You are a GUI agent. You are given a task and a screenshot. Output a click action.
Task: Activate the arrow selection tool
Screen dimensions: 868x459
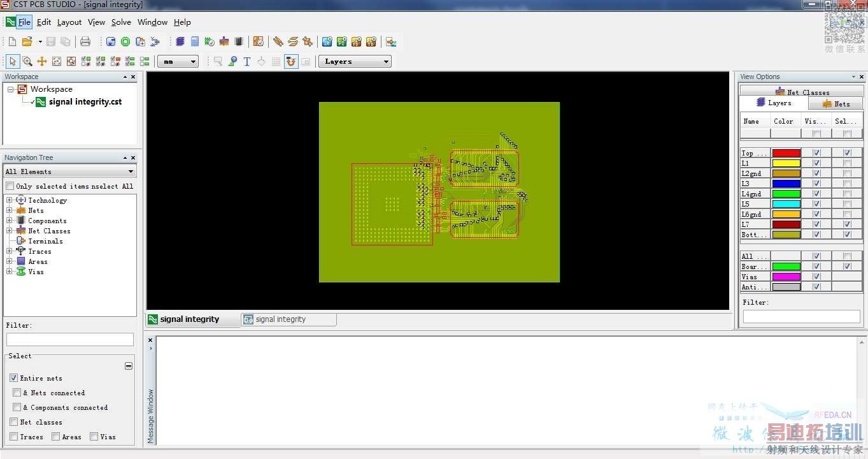(x=13, y=61)
